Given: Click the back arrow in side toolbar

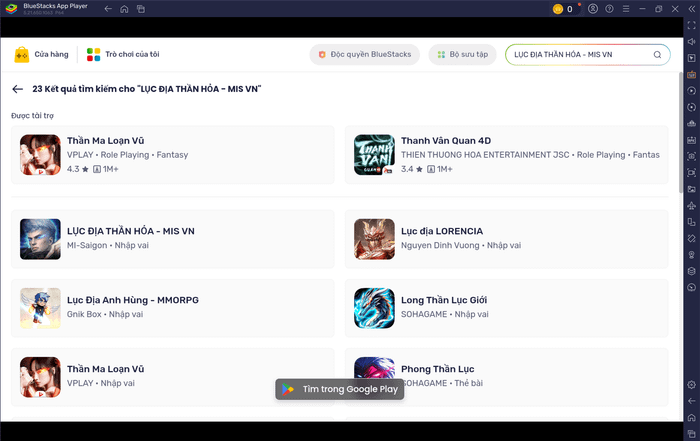Looking at the screenshot, I should click(x=692, y=401).
